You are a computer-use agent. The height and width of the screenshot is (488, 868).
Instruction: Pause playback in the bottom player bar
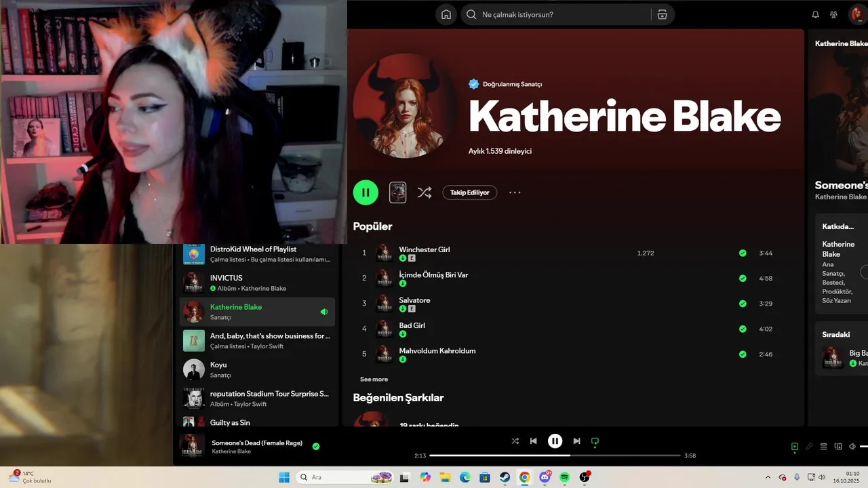click(555, 441)
